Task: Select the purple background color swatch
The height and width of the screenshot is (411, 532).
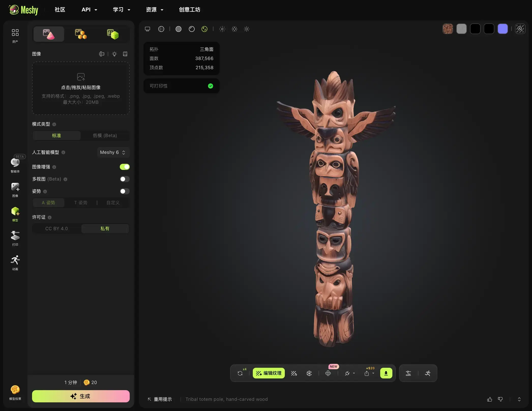Action: pos(503,29)
